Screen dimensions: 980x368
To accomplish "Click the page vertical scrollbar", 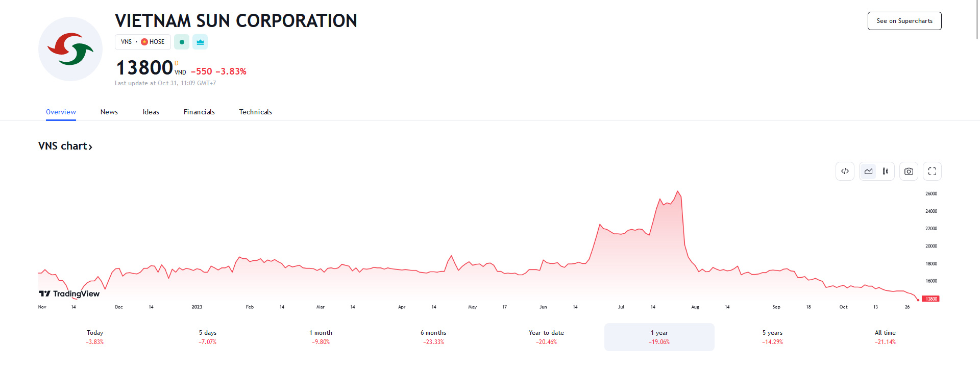I will click(x=977, y=20).
